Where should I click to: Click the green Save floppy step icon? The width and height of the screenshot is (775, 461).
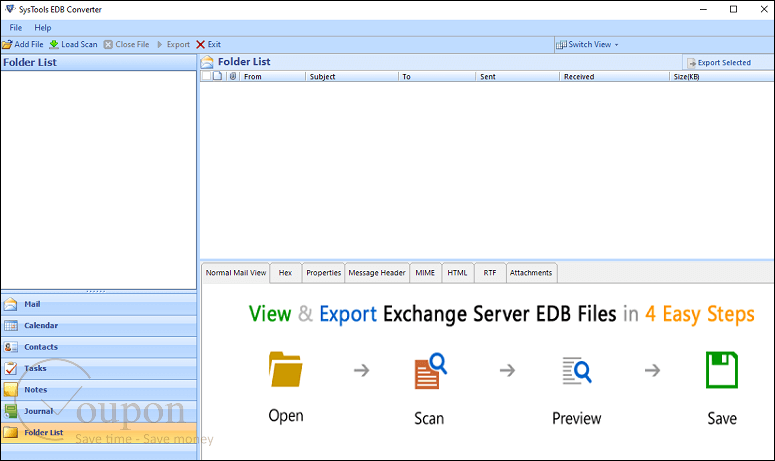[722, 370]
